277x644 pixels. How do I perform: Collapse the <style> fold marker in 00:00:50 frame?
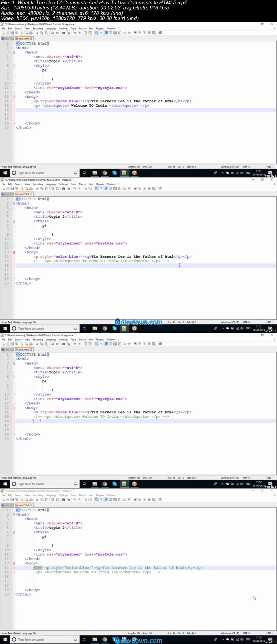14,221
